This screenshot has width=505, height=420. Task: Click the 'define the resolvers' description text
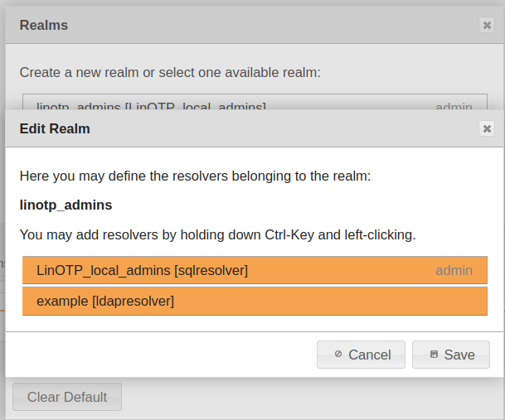coord(195,176)
